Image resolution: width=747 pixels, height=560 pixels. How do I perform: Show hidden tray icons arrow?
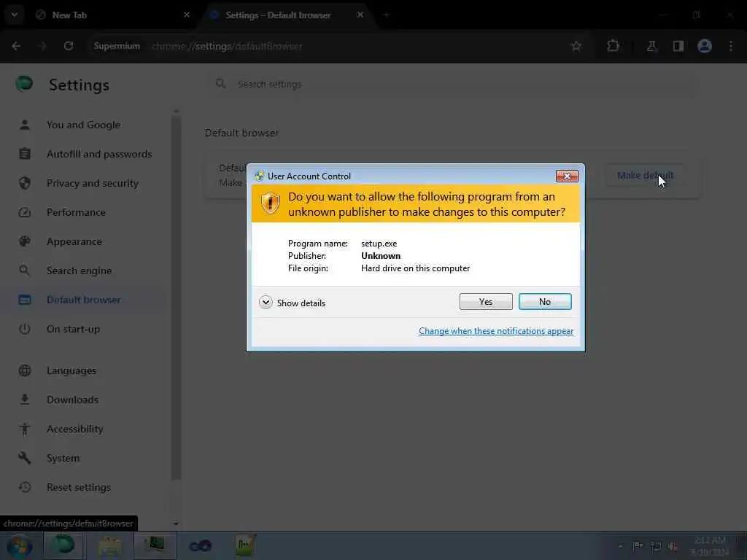tap(620, 546)
